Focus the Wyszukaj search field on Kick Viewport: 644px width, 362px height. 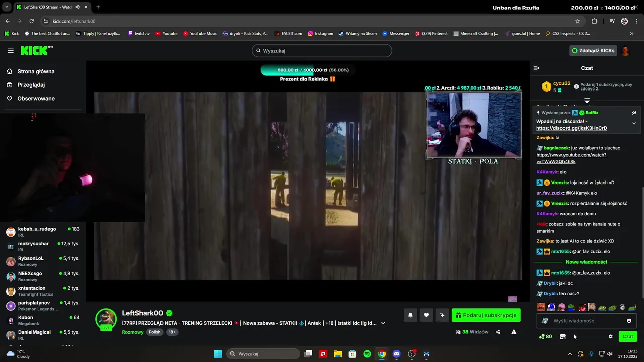322,51
